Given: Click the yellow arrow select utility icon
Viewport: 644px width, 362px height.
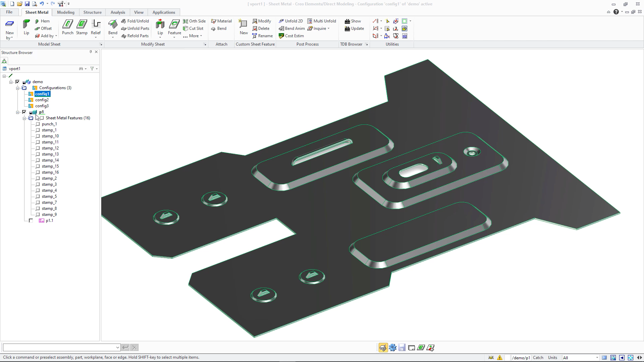Looking at the screenshot, I should pyautogui.click(x=388, y=21).
